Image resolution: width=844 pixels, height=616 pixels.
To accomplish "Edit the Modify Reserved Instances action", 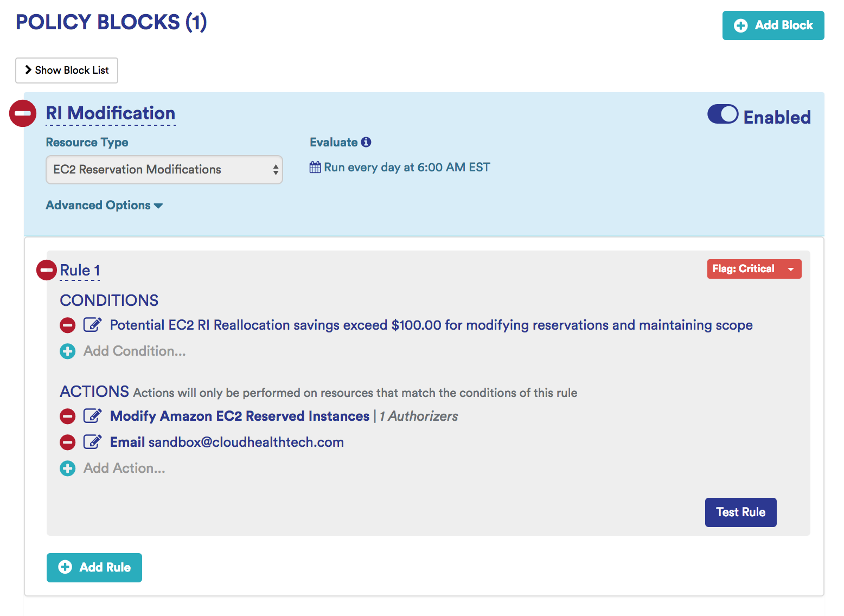I will tap(92, 416).
